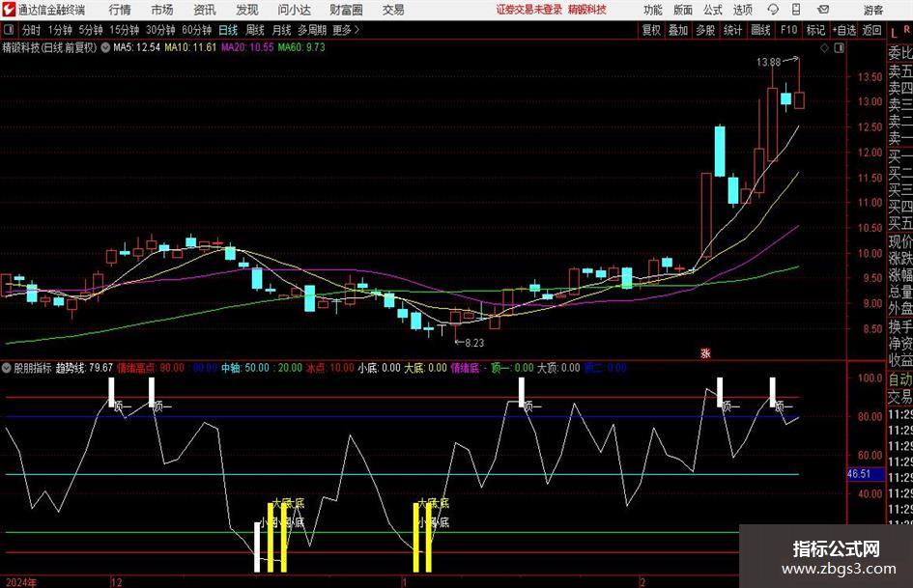913x588 pixels.
Task: Add stock via +自选 button
Action: tap(843, 30)
